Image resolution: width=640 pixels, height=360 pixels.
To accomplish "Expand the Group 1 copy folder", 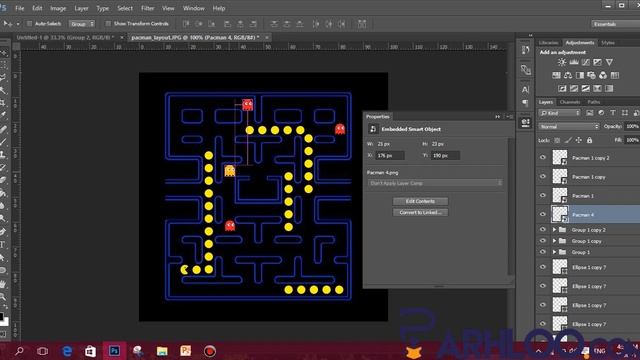I will [x=554, y=241].
